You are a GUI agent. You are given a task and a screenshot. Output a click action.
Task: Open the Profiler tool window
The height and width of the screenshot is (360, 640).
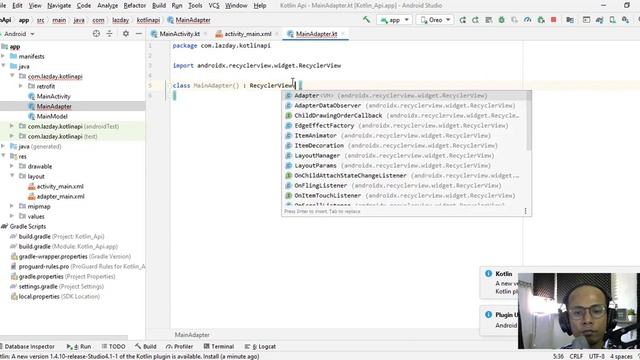[x=180, y=346]
